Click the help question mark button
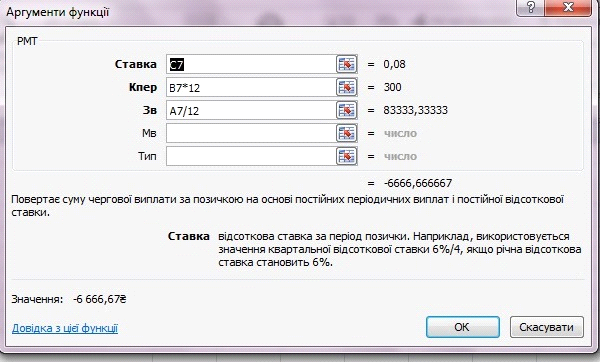 coord(530,8)
